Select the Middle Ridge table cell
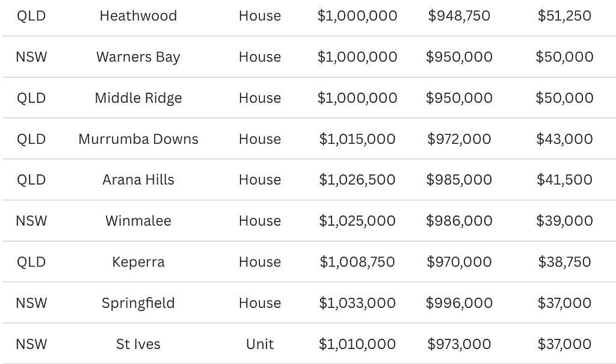This screenshot has width=616, height=364. click(x=138, y=98)
